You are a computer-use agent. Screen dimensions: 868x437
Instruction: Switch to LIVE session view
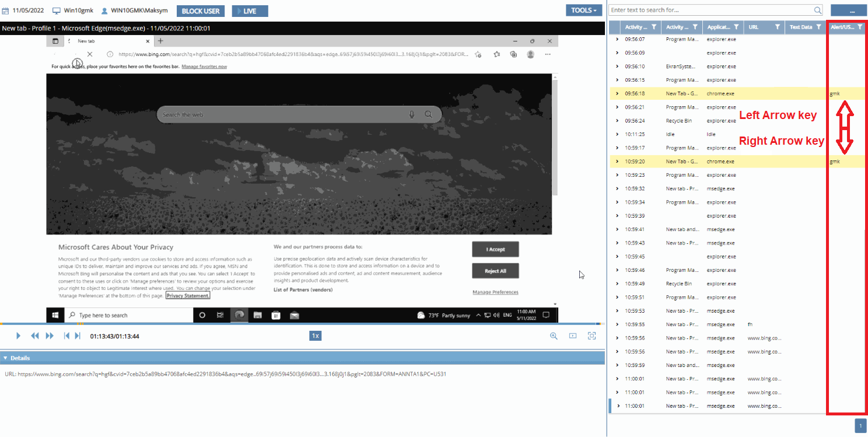point(250,11)
